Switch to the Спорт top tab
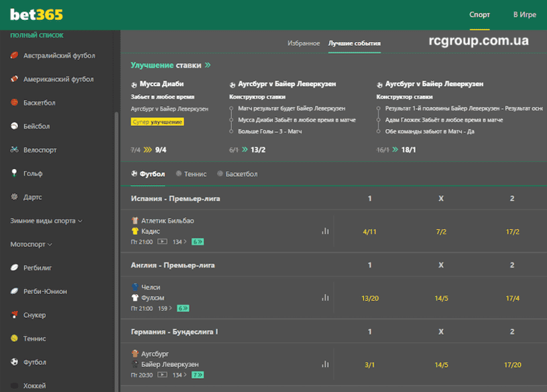The image size is (547, 392). [479, 15]
